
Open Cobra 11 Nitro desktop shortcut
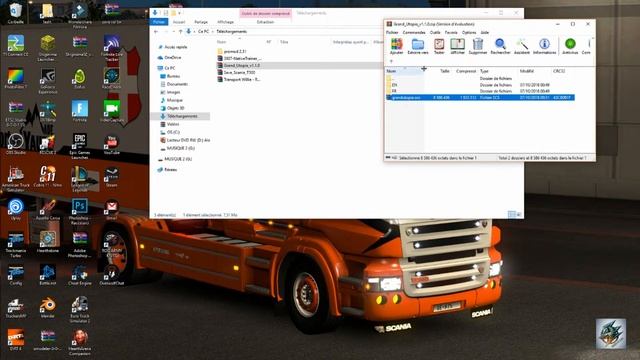(x=48, y=176)
